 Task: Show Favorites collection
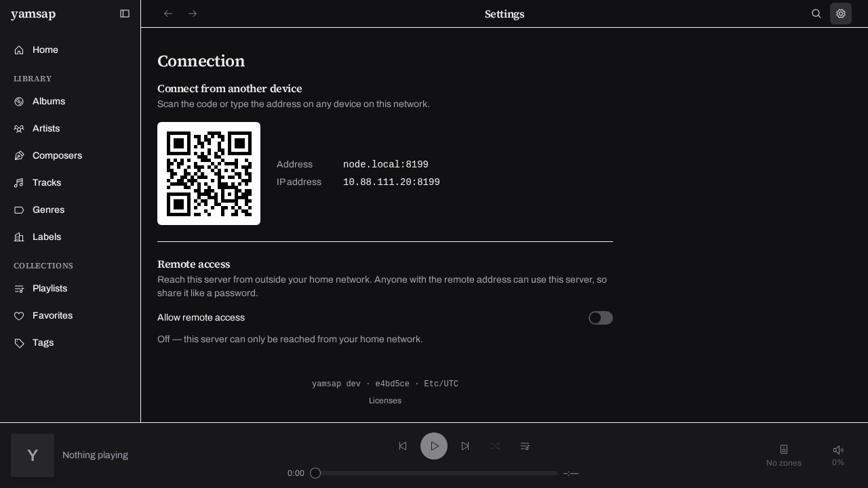(71, 316)
